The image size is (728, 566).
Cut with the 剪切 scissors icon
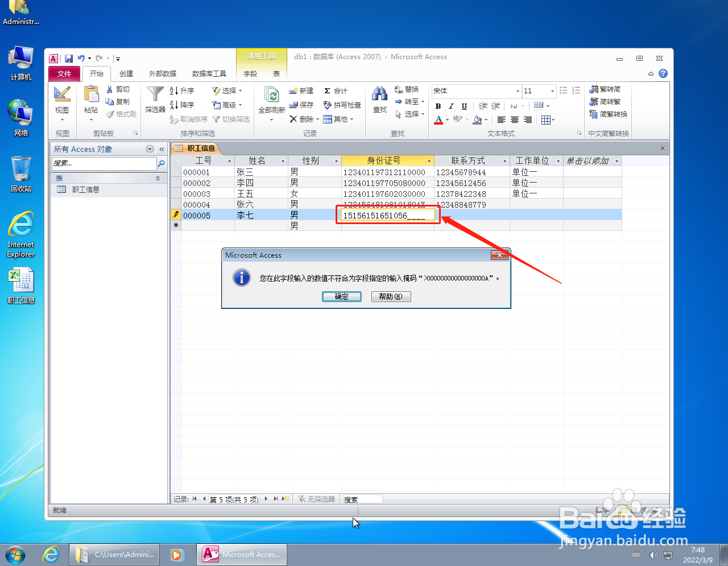point(118,89)
